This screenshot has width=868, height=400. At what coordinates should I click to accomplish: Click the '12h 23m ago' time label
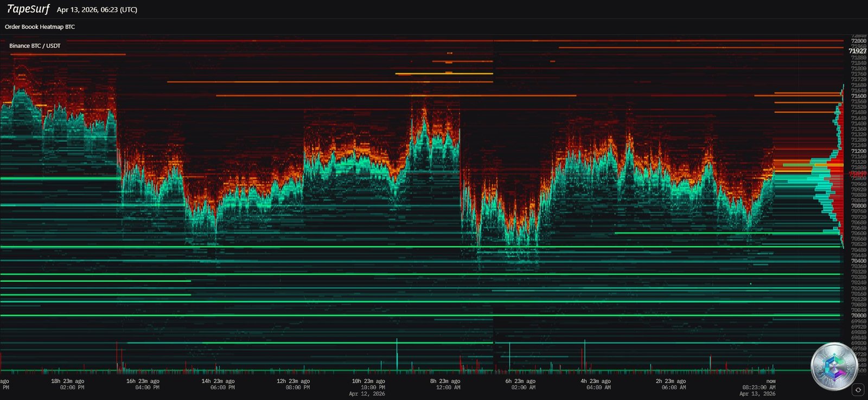[293, 381]
